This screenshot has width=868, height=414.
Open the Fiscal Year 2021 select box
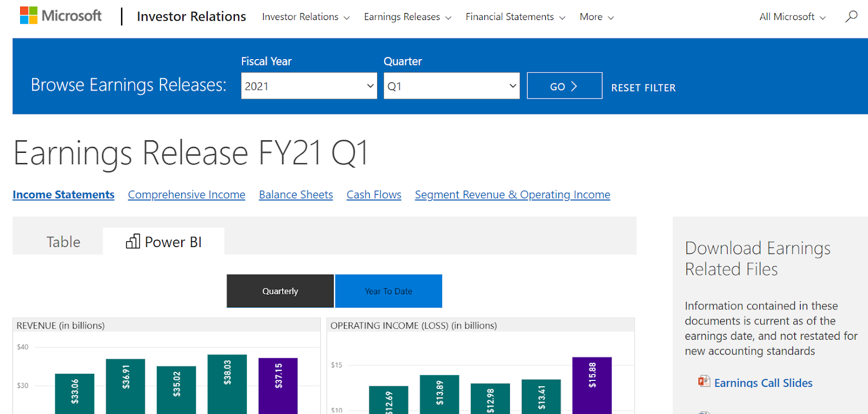pyautogui.click(x=309, y=86)
